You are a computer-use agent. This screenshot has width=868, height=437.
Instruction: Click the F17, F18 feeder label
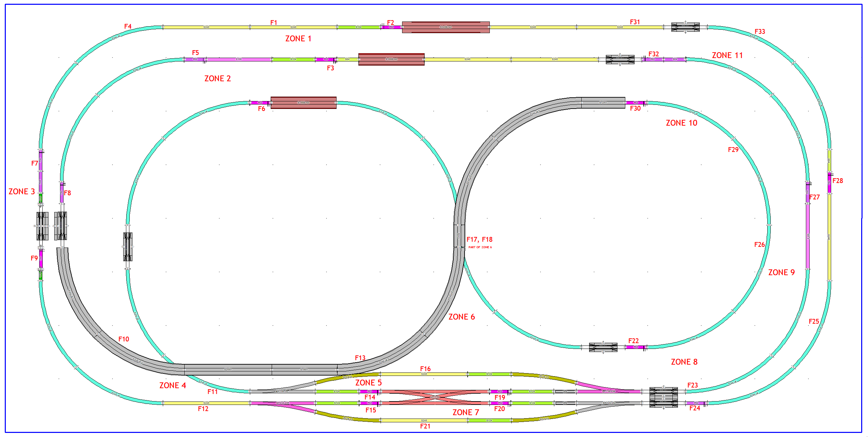[479, 240]
